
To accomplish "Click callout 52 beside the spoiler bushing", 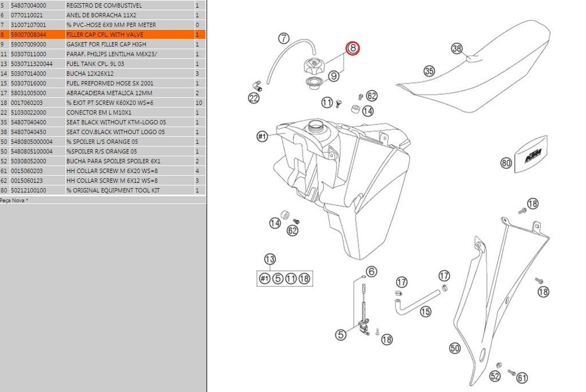I will [x=495, y=376].
